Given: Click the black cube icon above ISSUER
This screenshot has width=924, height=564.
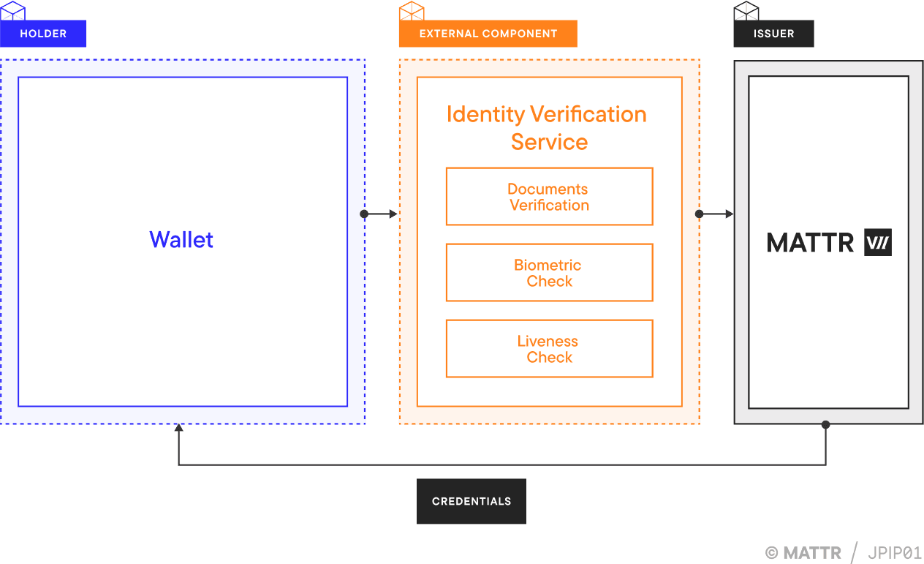Looking at the screenshot, I should [x=746, y=10].
